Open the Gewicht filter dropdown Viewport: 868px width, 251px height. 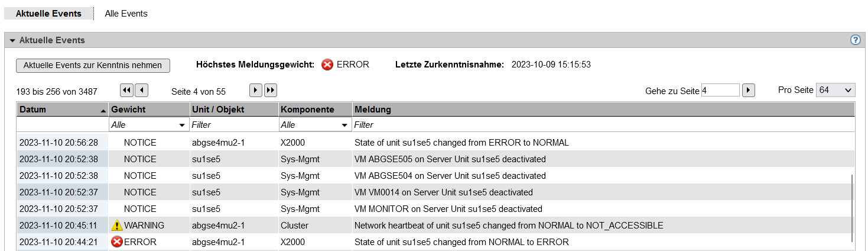148,125
